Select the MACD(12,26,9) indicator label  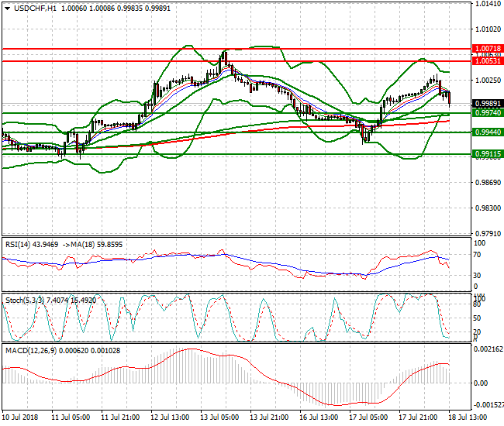tap(63, 351)
